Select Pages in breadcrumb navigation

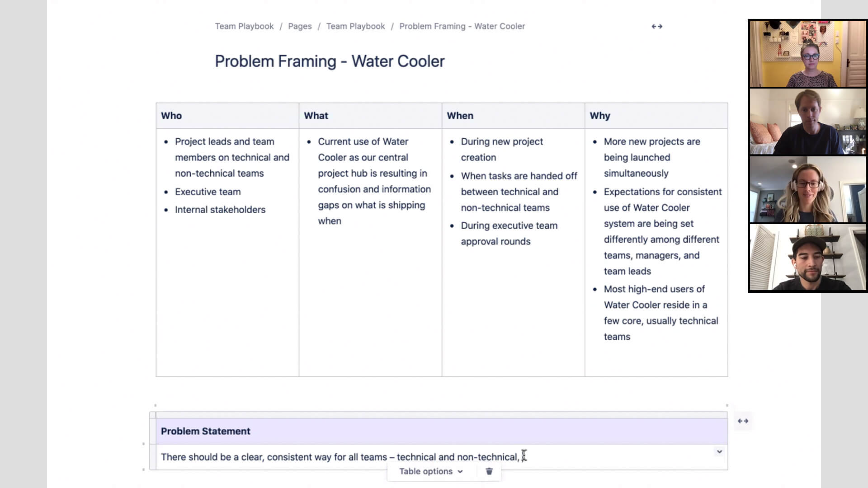[x=300, y=26]
